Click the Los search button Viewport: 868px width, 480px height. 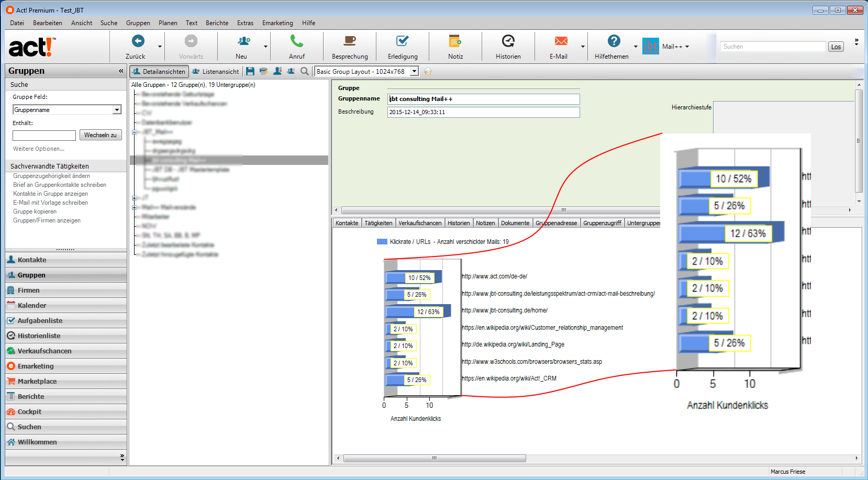[836, 47]
